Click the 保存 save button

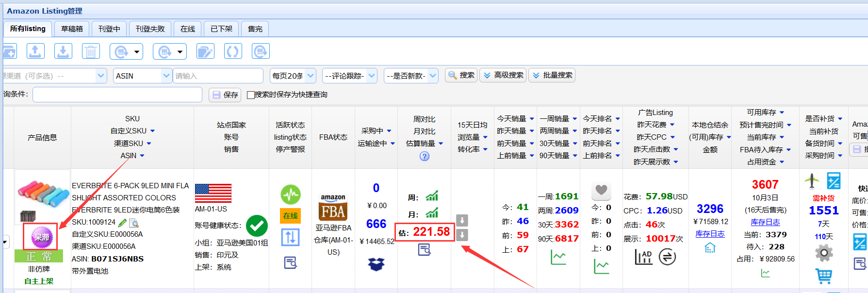click(x=225, y=95)
